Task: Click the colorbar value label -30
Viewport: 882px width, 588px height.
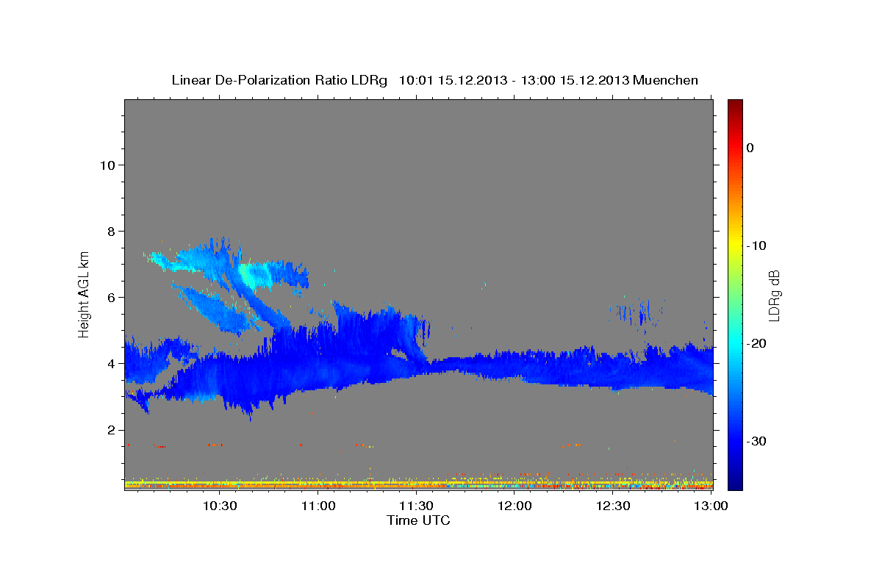Action: (756, 441)
